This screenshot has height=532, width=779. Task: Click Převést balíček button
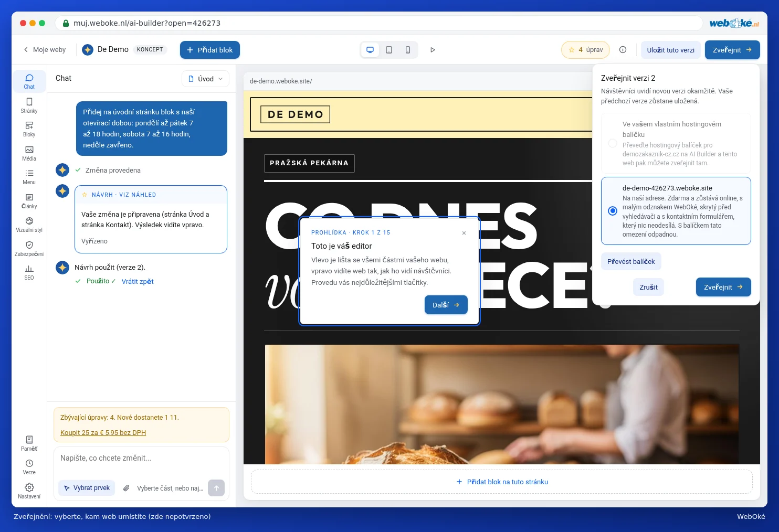(x=631, y=261)
